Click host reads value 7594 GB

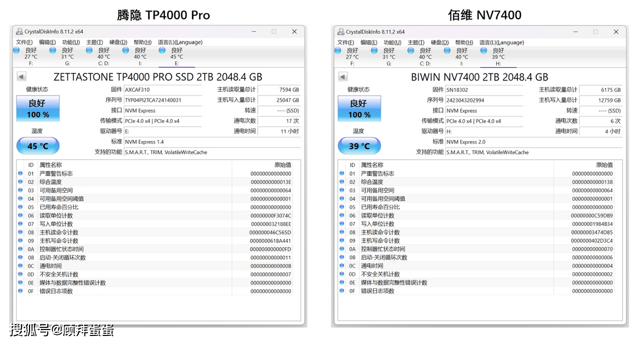coord(279,90)
